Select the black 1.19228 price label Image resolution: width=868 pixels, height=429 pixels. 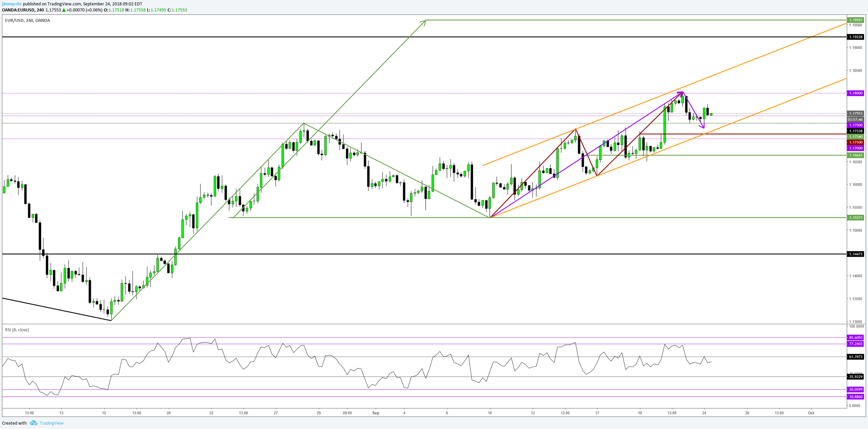[856, 37]
